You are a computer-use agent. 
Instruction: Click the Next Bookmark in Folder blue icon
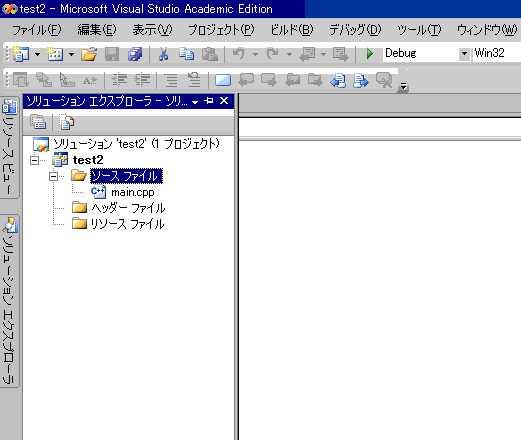click(x=361, y=80)
